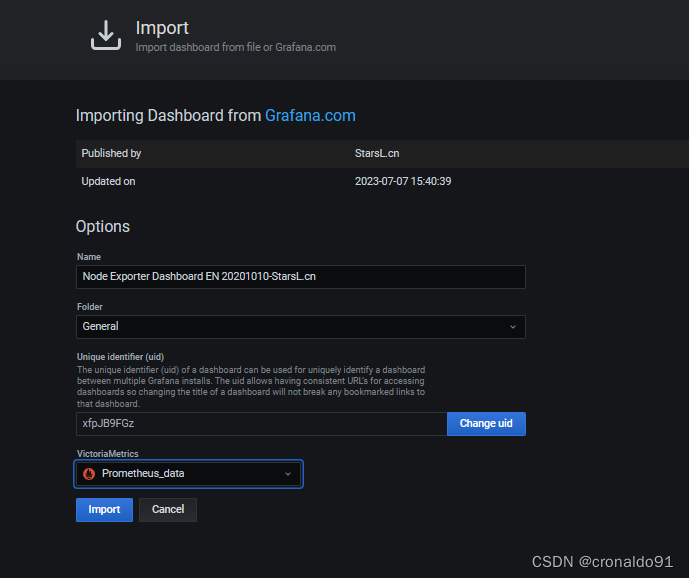The height and width of the screenshot is (578, 689).
Task: Open the VictoriaMetrics Prometheus_data dropdown
Action: 189,474
